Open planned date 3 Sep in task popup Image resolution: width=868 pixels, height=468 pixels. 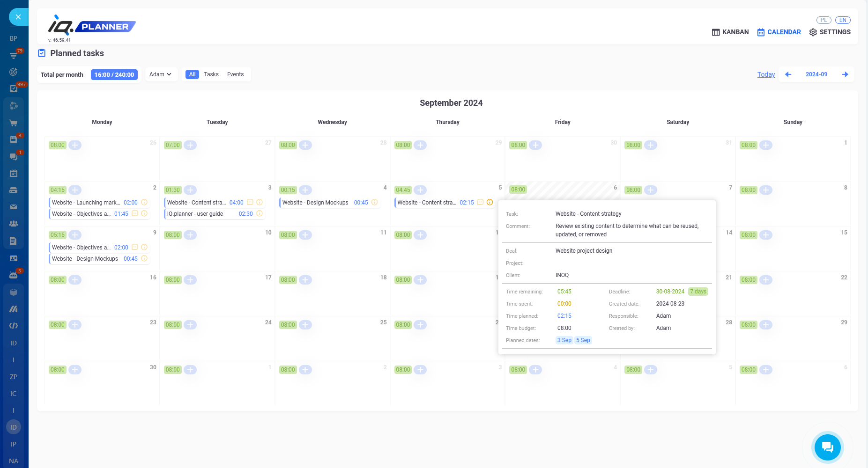point(564,340)
